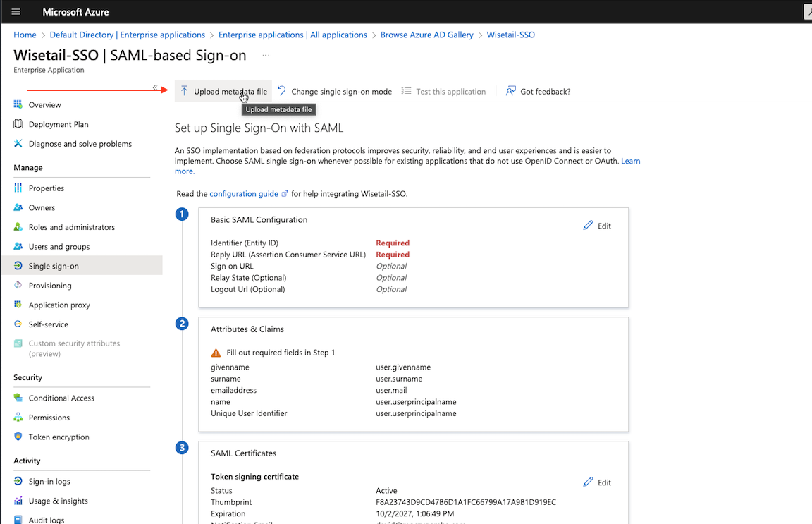View the Sign-in logs

point(46,481)
